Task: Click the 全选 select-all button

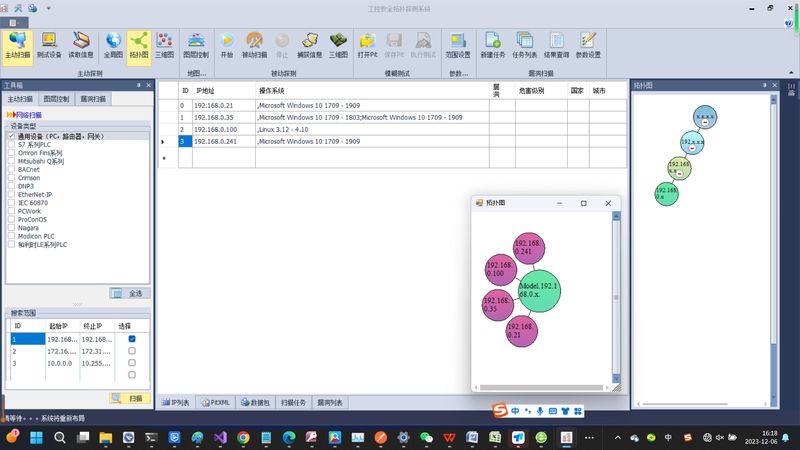Action: (x=130, y=293)
